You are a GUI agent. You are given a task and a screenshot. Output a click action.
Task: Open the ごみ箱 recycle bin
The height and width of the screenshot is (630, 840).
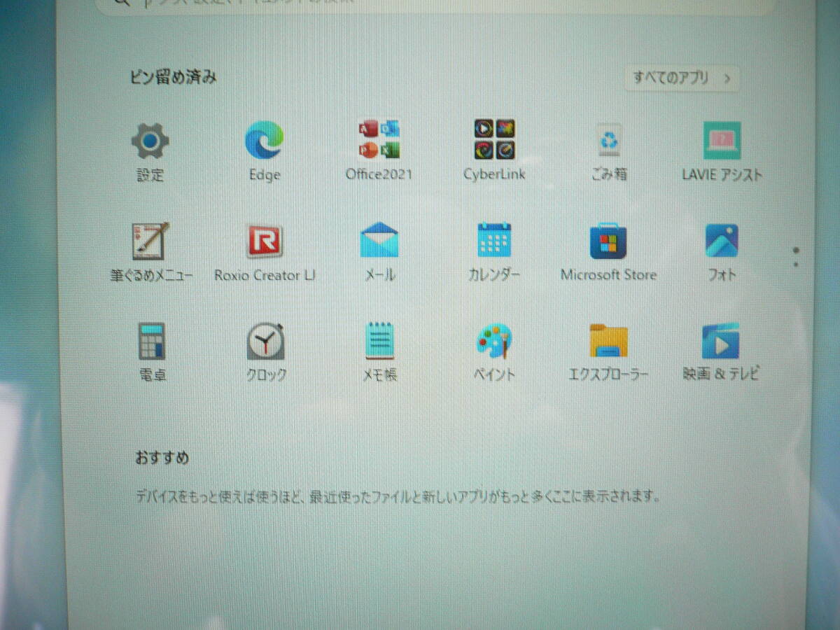(x=608, y=151)
